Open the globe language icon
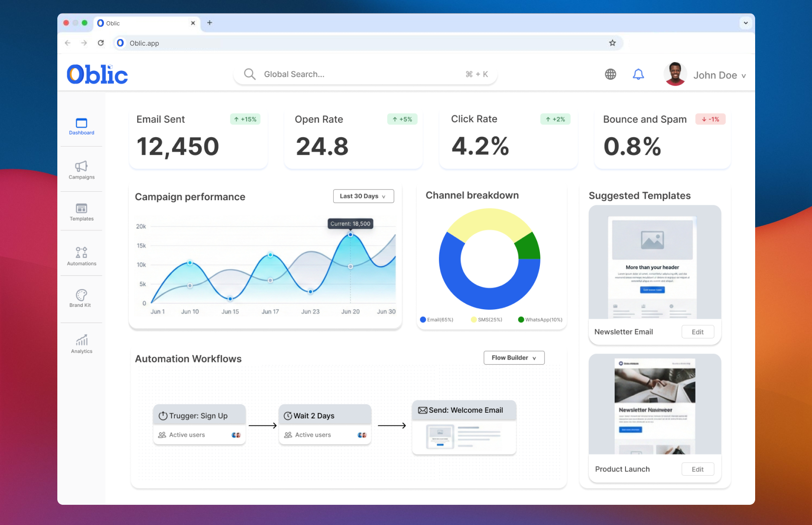812x525 pixels. (610, 74)
